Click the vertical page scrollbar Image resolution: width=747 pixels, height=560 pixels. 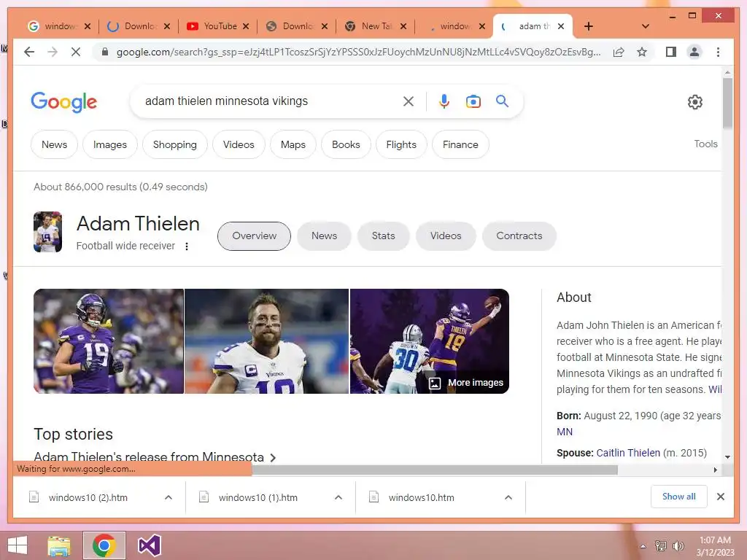pyautogui.click(x=727, y=103)
